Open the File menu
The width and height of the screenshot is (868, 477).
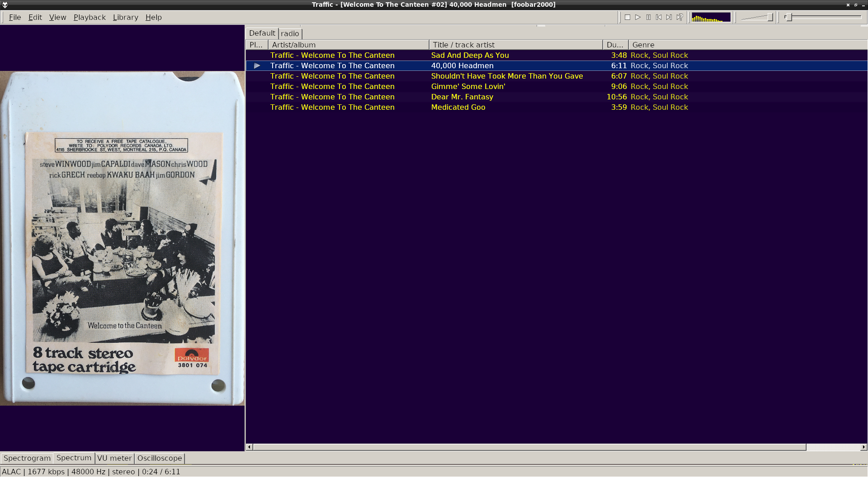(x=15, y=17)
